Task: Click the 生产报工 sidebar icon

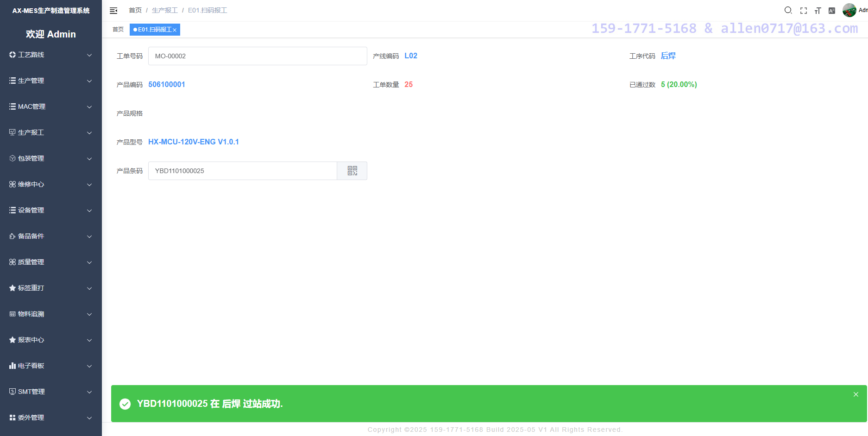Action: click(x=13, y=132)
